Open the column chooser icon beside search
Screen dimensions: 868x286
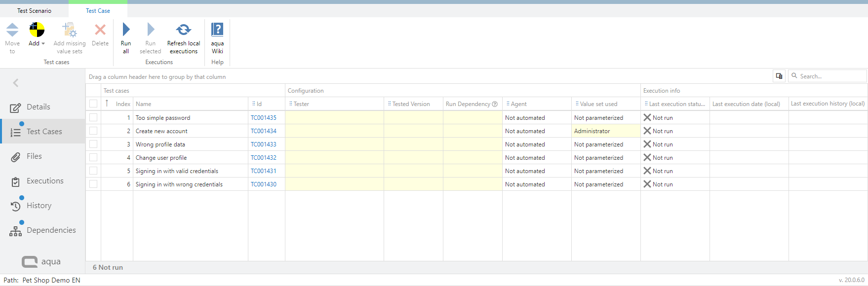[x=779, y=76]
